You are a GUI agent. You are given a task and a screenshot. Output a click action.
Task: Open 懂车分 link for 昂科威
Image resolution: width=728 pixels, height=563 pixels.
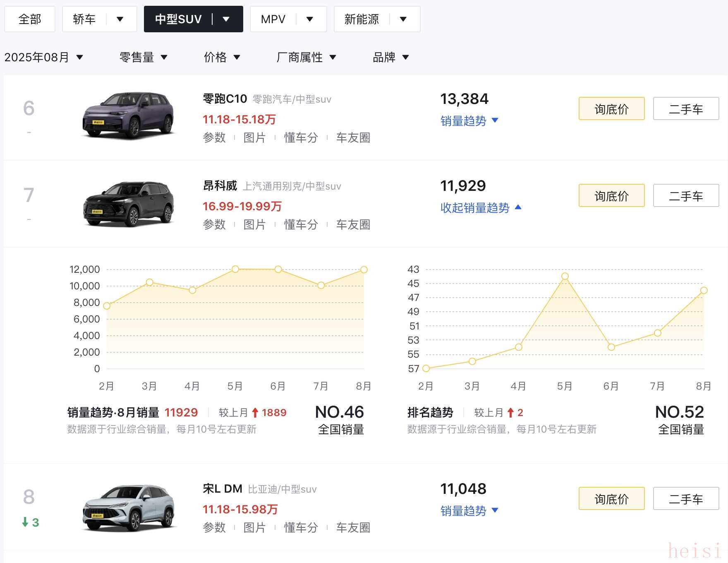coord(301,224)
